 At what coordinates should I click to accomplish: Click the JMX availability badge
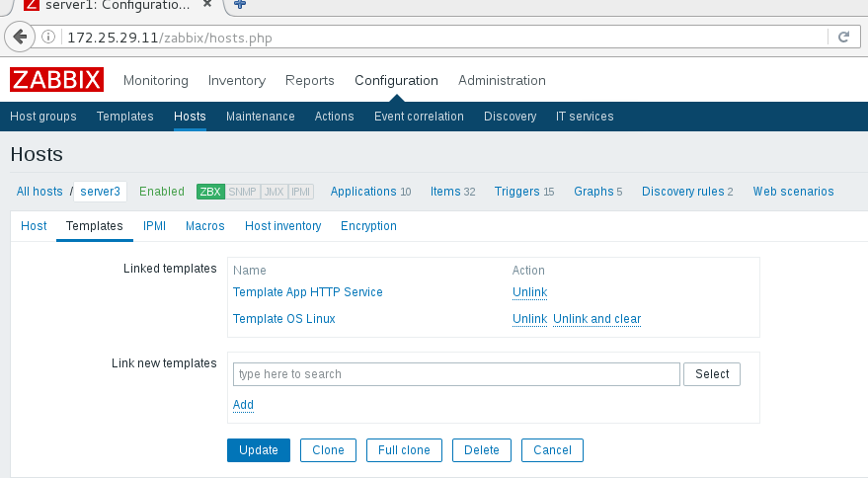(x=274, y=192)
